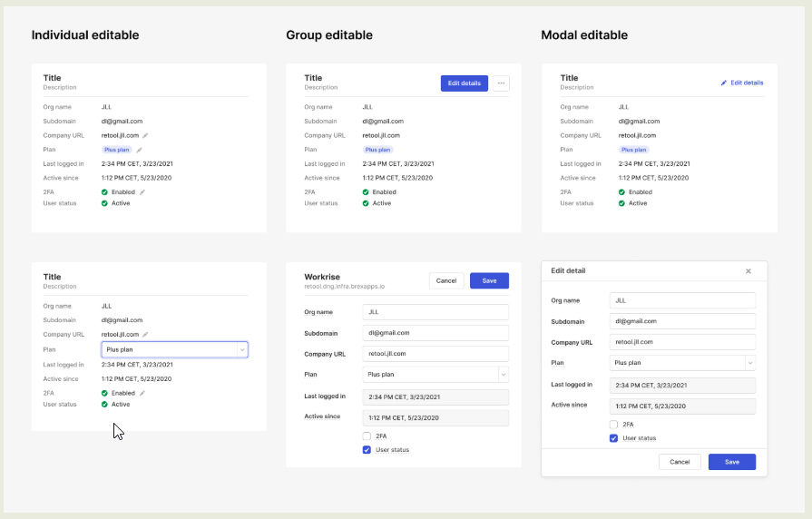Close the Edit detail modal with the X
Screen dimensions: 812x519
[x=748, y=271]
